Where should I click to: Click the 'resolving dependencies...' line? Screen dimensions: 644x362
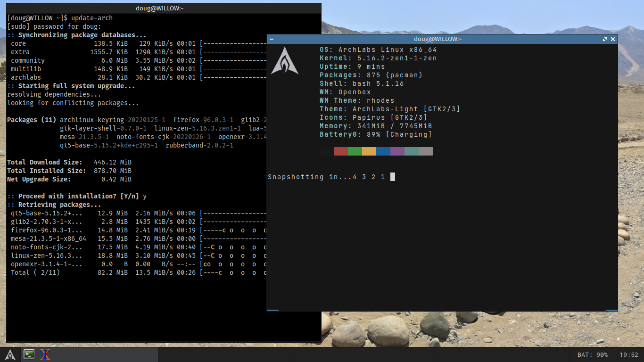pos(54,94)
